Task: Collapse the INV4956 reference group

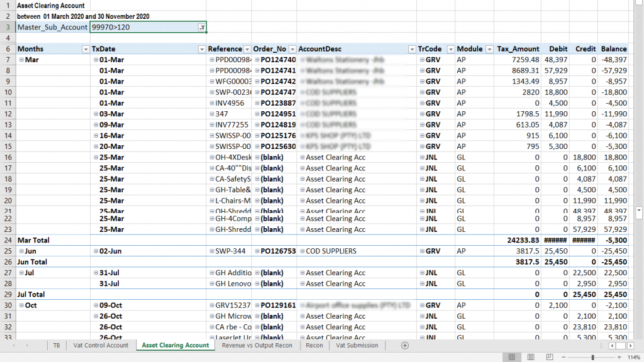Action: [x=212, y=104]
